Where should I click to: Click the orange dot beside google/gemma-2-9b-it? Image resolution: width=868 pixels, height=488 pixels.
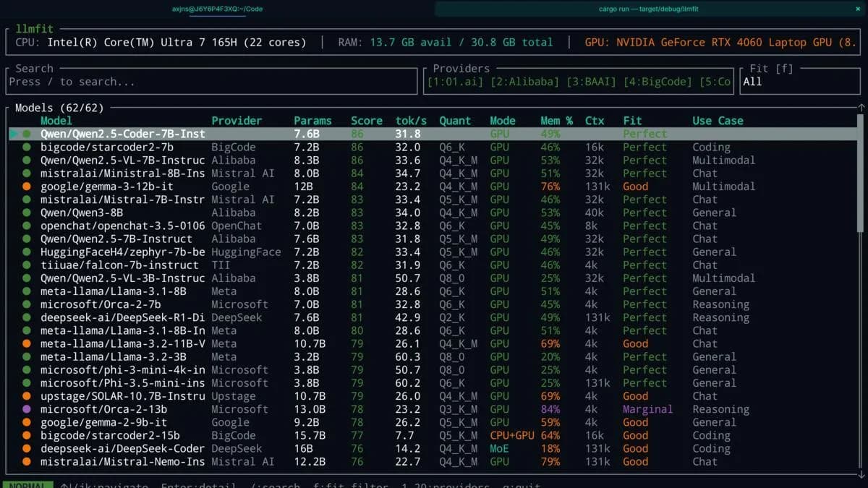click(27, 423)
